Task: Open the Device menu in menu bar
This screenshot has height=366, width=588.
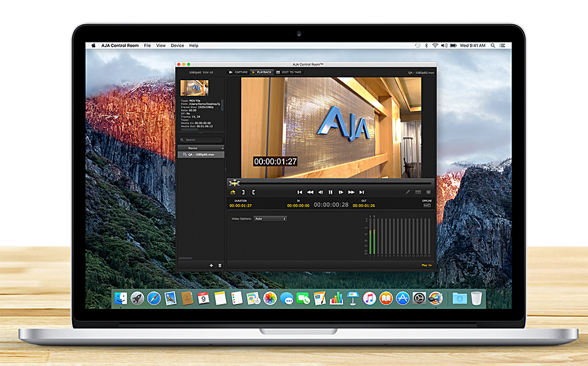Action: (177, 46)
